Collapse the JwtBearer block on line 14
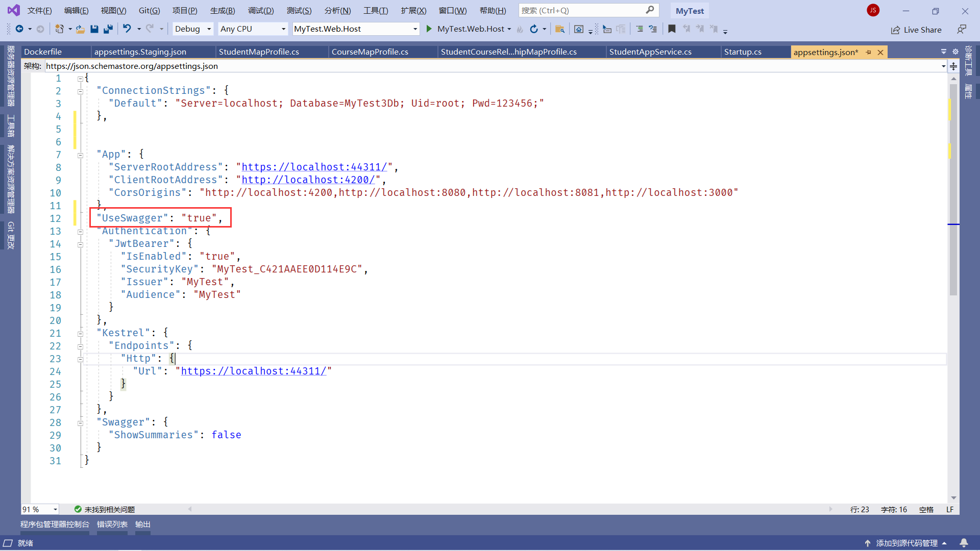Image resolution: width=980 pixels, height=551 pixels. point(80,244)
